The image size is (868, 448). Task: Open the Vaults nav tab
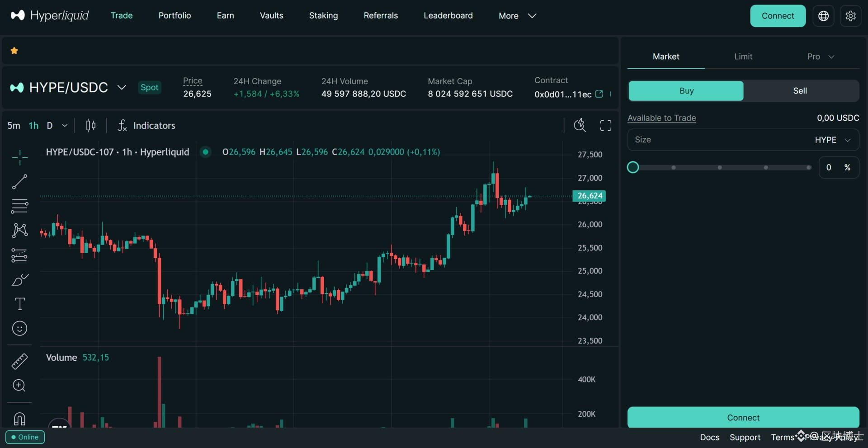pos(271,15)
